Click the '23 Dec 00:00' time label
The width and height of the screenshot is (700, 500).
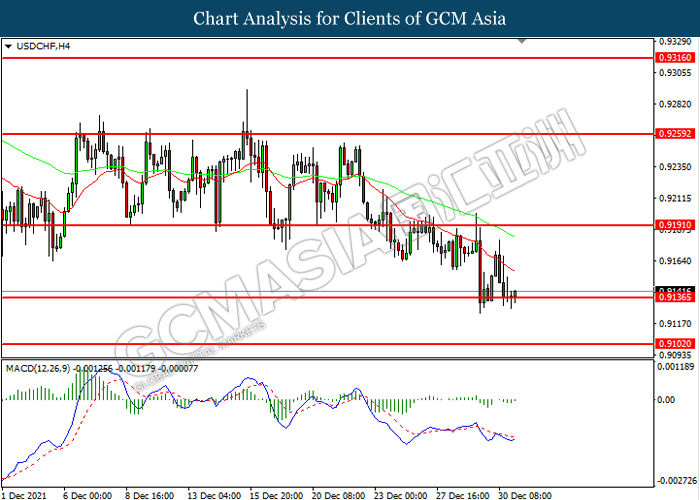401,495
